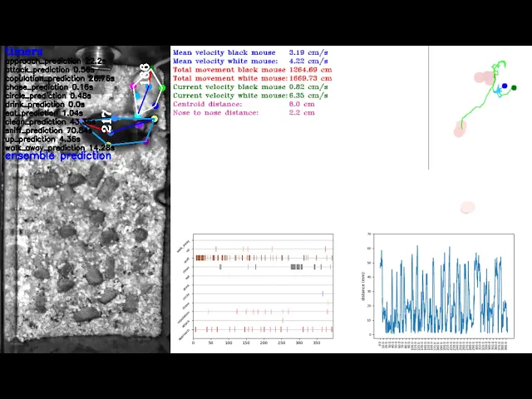The image size is (532, 399).
Task: Select the value '0.82 cm/s'
Action: pyautogui.click(x=308, y=86)
